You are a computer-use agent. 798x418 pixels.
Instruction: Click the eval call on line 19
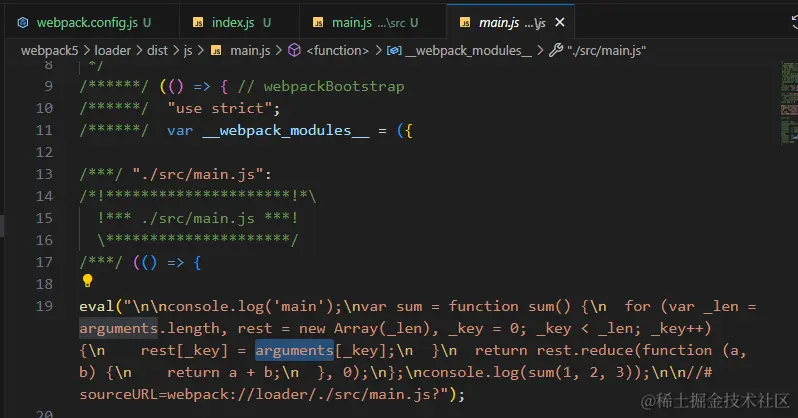coord(96,306)
